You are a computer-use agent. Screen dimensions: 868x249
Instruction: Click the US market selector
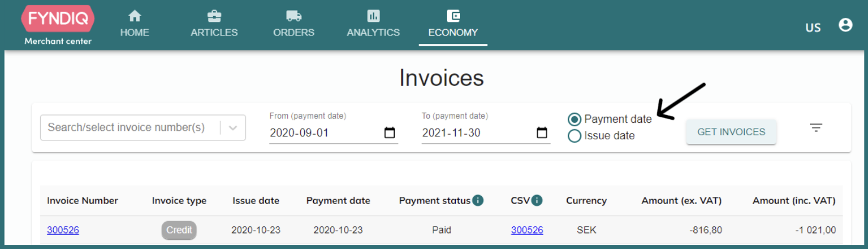(x=813, y=27)
